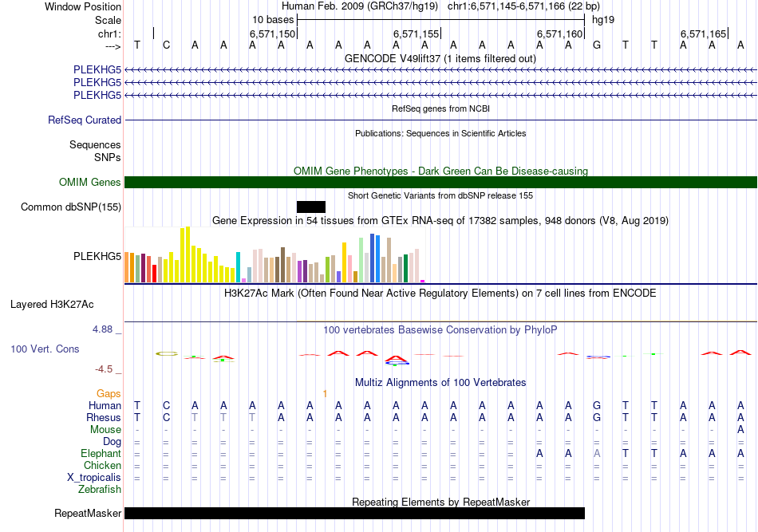The image size is (758, 532).
Task: Click the OMIM Gene Phenotypes title text
Action: coord(440,171)
